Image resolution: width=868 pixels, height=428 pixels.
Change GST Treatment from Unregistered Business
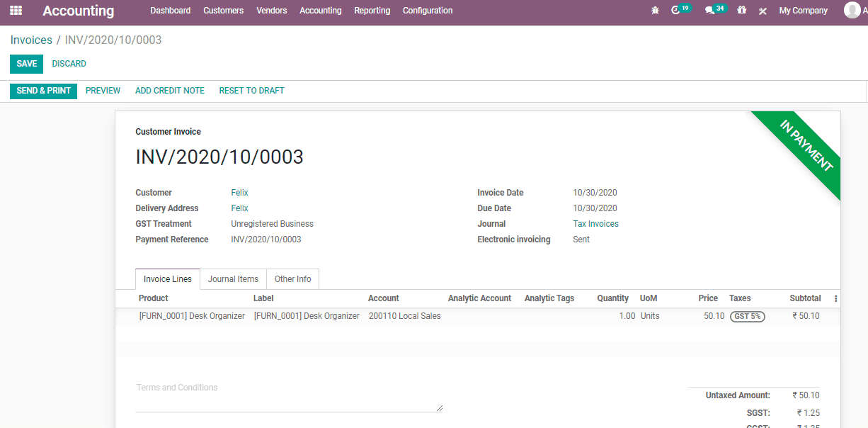coord(272,223)
